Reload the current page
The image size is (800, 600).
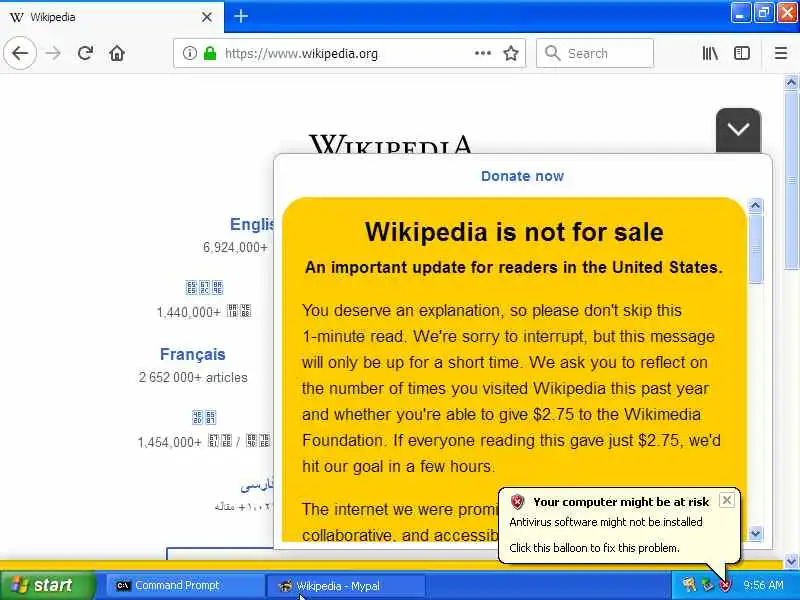click(85, 53)
